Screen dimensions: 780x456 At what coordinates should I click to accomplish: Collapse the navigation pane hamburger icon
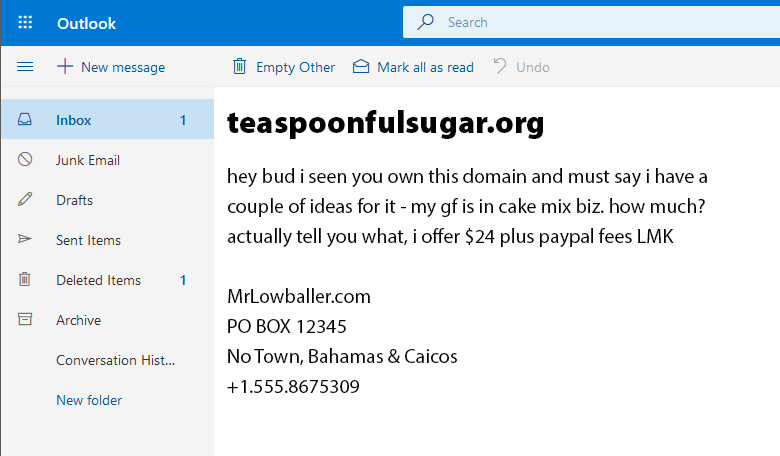coord(25,67)
